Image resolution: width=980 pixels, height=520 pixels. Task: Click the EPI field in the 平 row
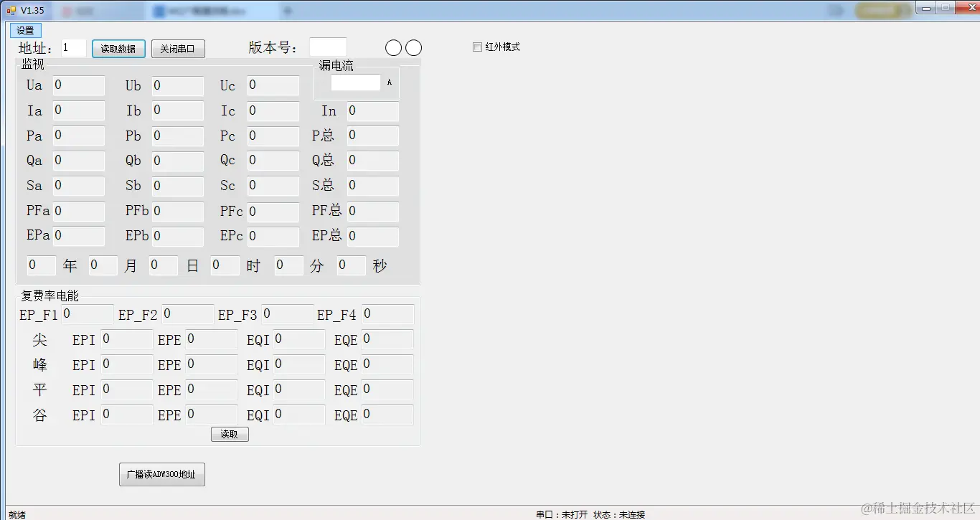coord(127,389)
